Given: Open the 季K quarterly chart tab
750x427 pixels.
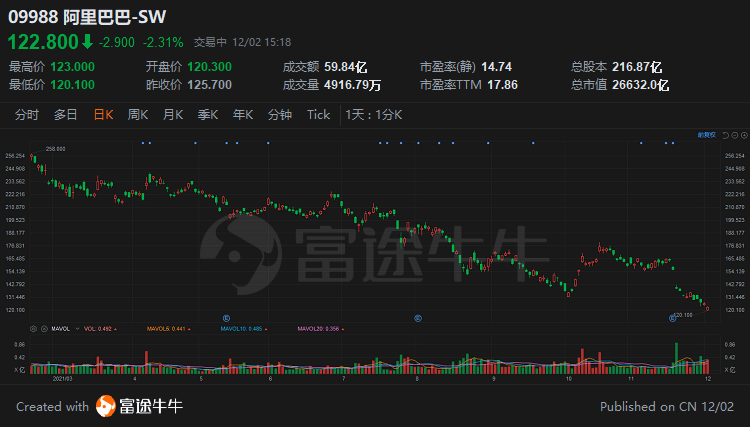Looking at the screenshot, I should coord(208,115).
